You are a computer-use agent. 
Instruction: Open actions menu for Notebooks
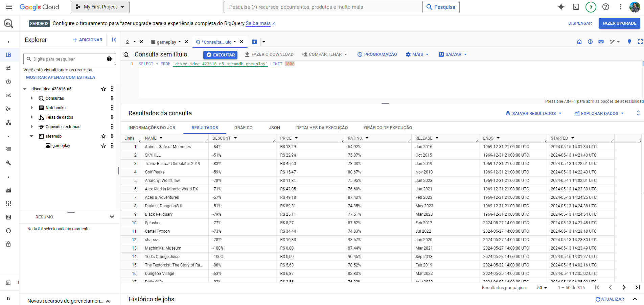(112, 108)
